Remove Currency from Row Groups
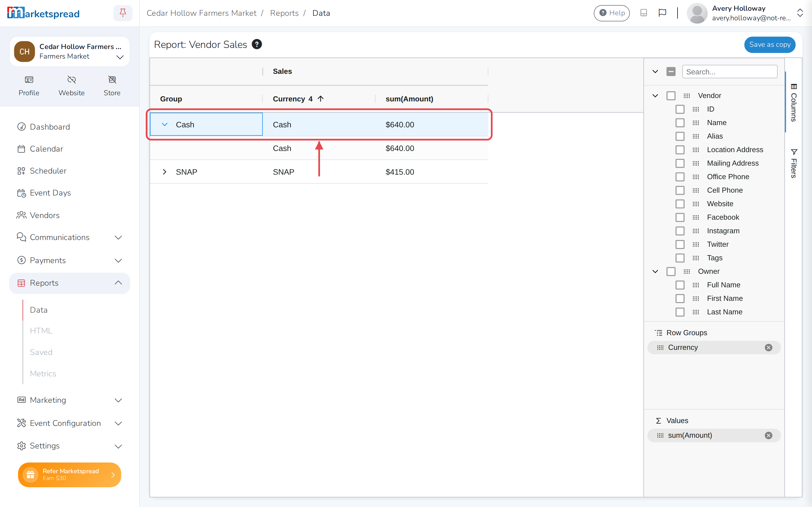This screenshot has height=507, width=812. (x=768, y=347)
